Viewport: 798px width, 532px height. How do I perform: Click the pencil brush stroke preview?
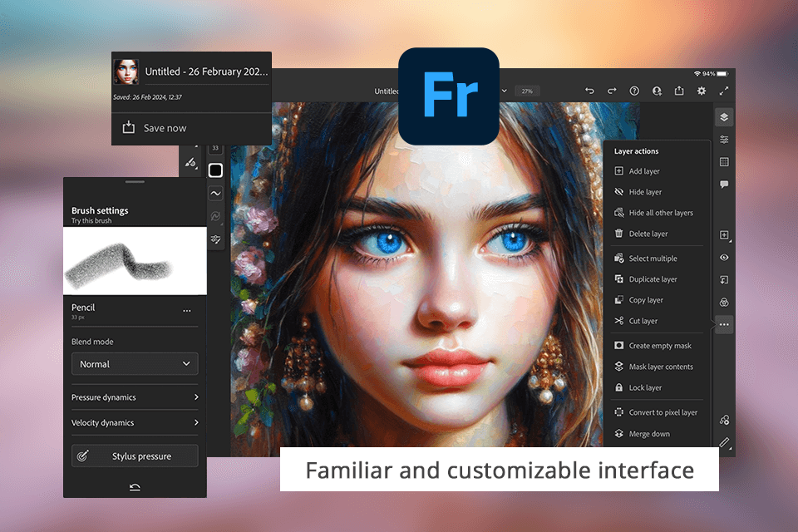[135, 261]
